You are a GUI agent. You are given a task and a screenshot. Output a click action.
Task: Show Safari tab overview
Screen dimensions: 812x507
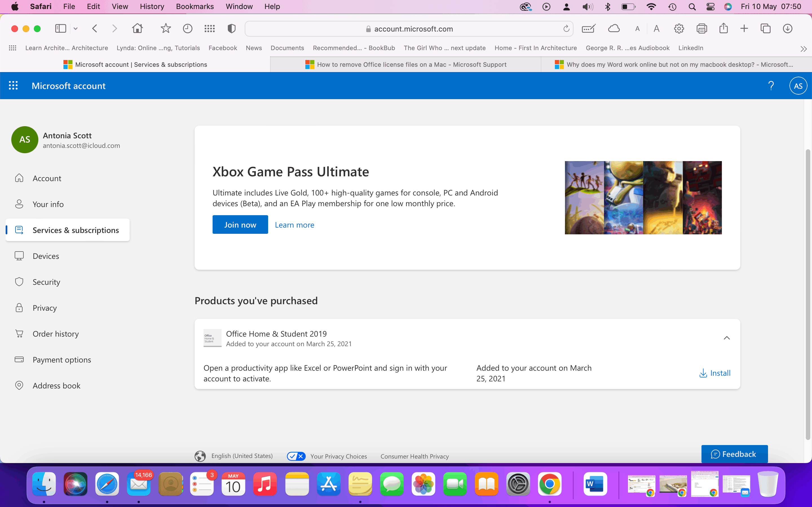(765, 29)
